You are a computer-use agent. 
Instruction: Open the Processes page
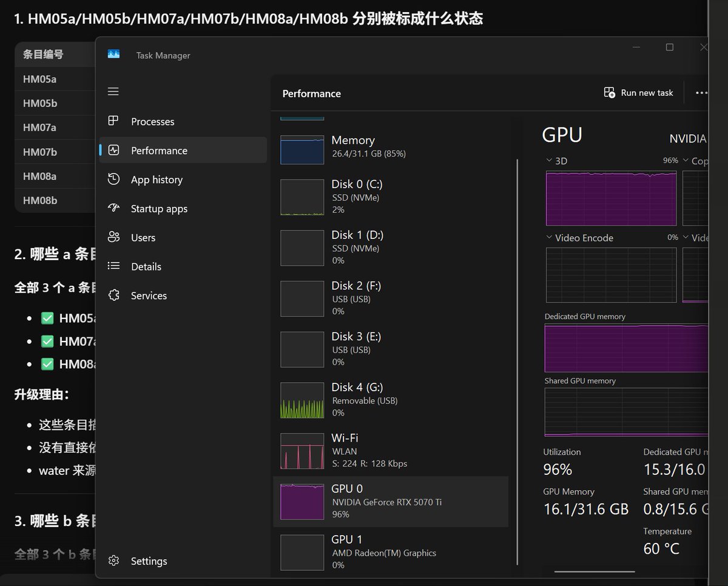point(183,121)
